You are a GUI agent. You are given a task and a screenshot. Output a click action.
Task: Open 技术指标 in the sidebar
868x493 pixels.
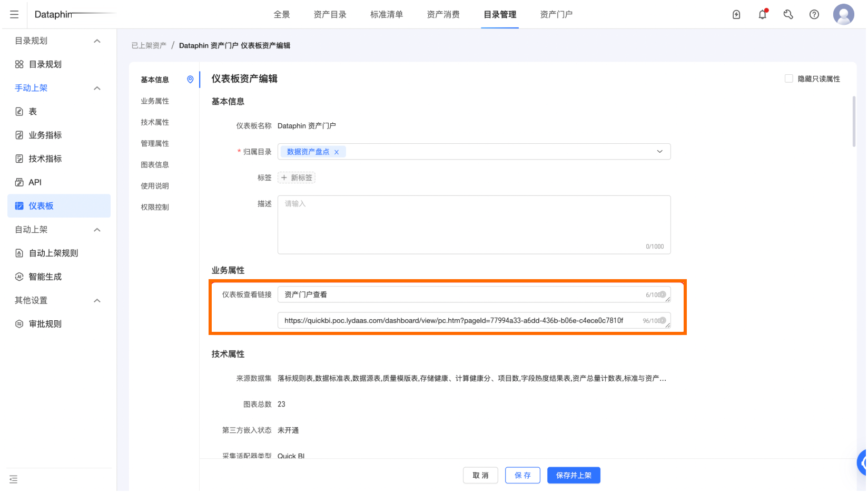tap(59, 159)
